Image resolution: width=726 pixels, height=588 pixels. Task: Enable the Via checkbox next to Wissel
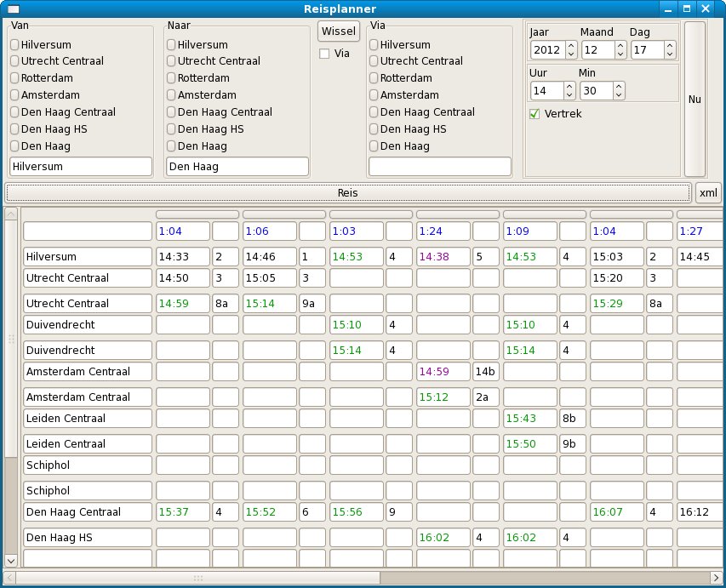point(324,54)
